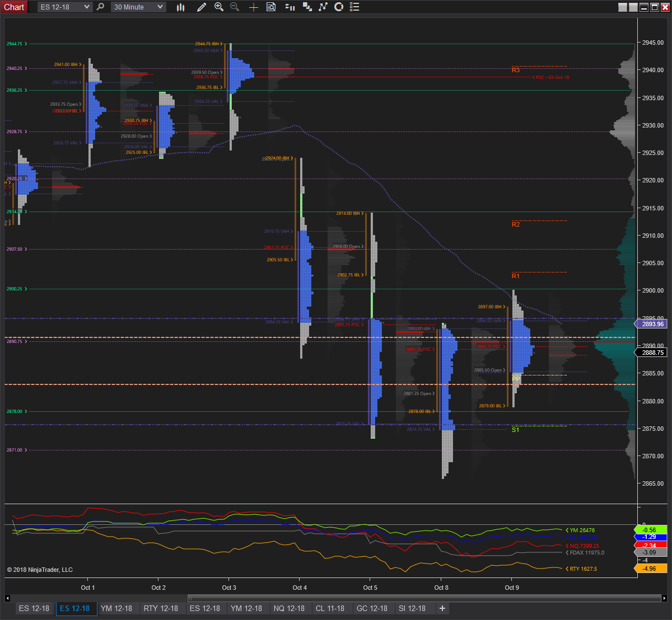Click the blue -1.29 indicator value label

(x=651, y=537)
